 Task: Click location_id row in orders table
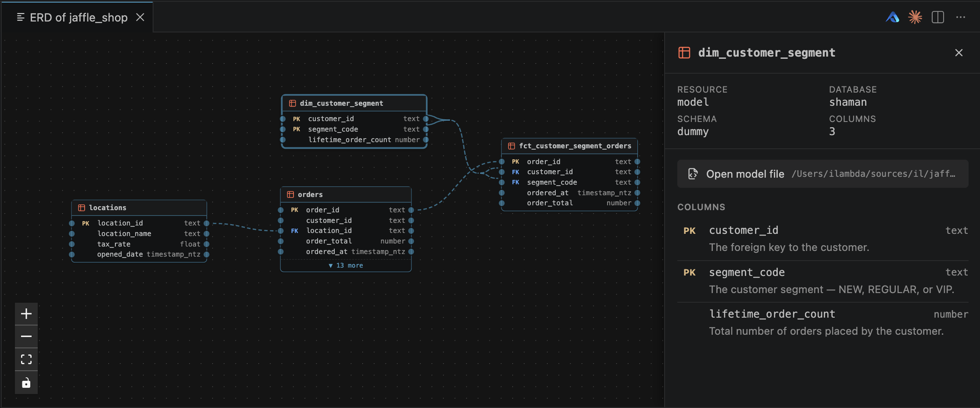pyautogui.click(x=346, y=230)
